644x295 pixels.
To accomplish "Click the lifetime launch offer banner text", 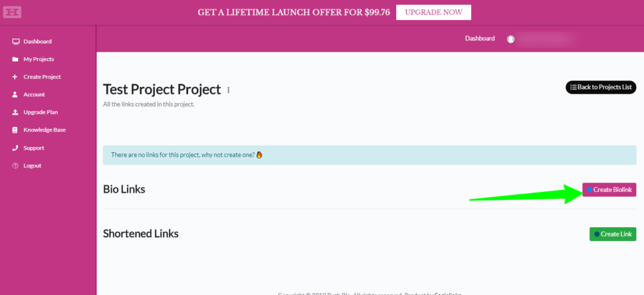I will click(x=294, y=13).
